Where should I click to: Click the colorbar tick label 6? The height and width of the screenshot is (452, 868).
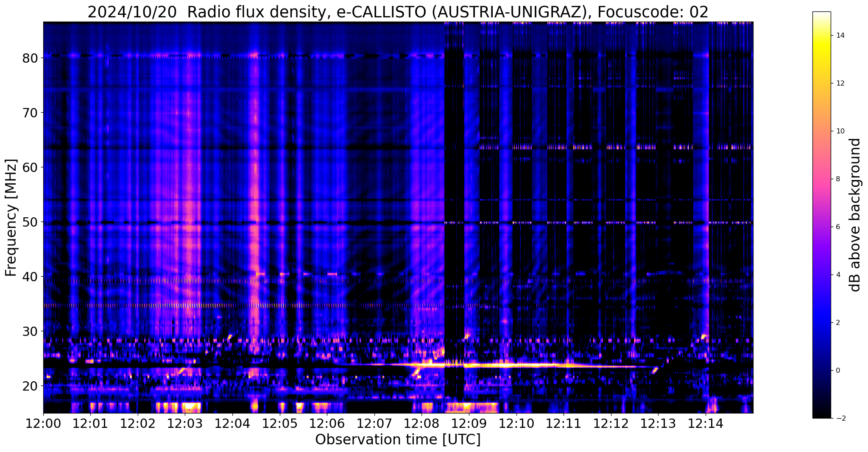[x=837, y=227]
